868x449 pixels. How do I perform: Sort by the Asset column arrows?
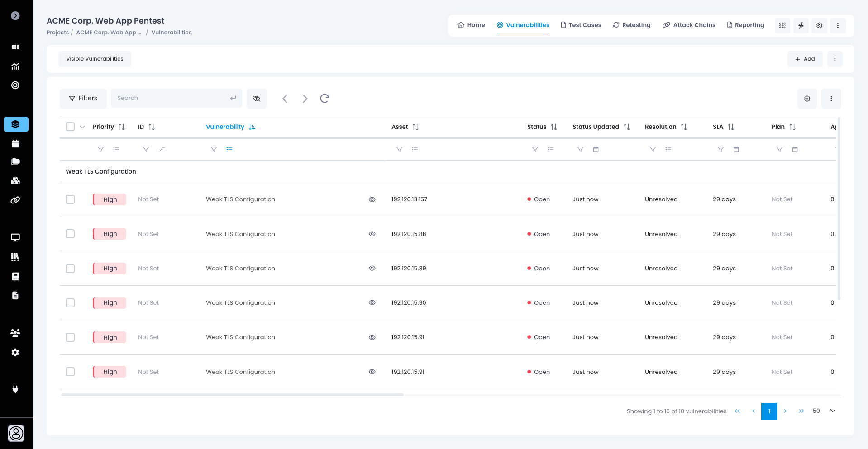pyautogui.click(x=415, y=127)
